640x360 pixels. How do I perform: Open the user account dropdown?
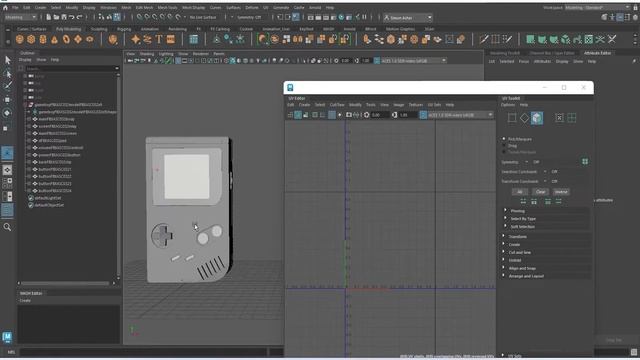407,18
